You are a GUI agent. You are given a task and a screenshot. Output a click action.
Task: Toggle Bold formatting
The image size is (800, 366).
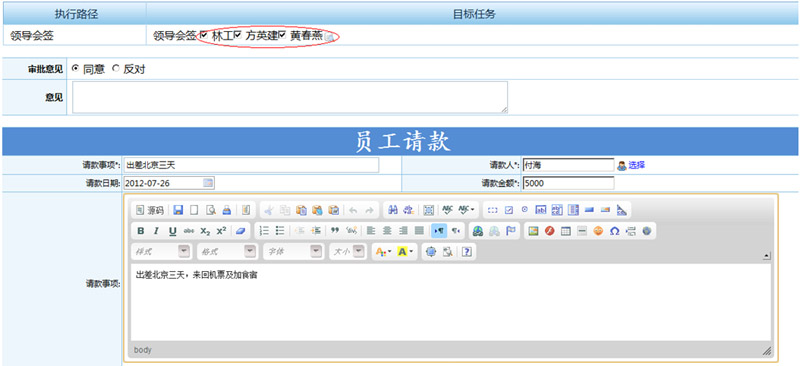tap(140, 231)
